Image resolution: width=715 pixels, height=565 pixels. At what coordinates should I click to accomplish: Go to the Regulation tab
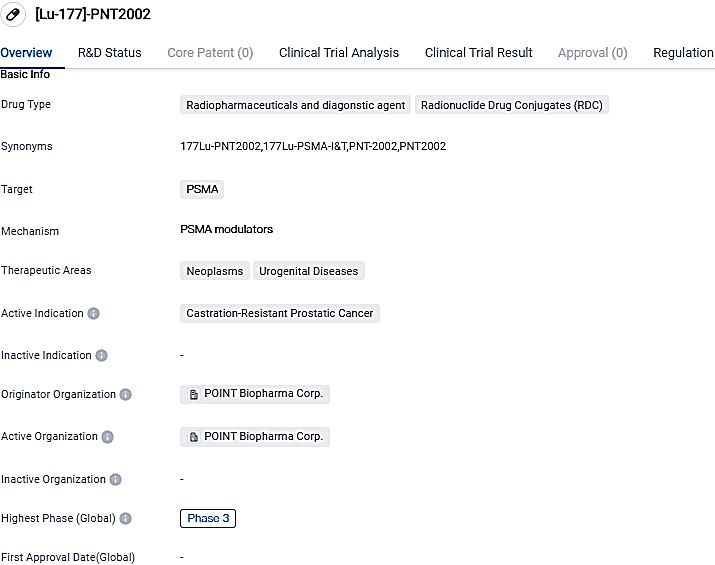click(x=683, y=53)
